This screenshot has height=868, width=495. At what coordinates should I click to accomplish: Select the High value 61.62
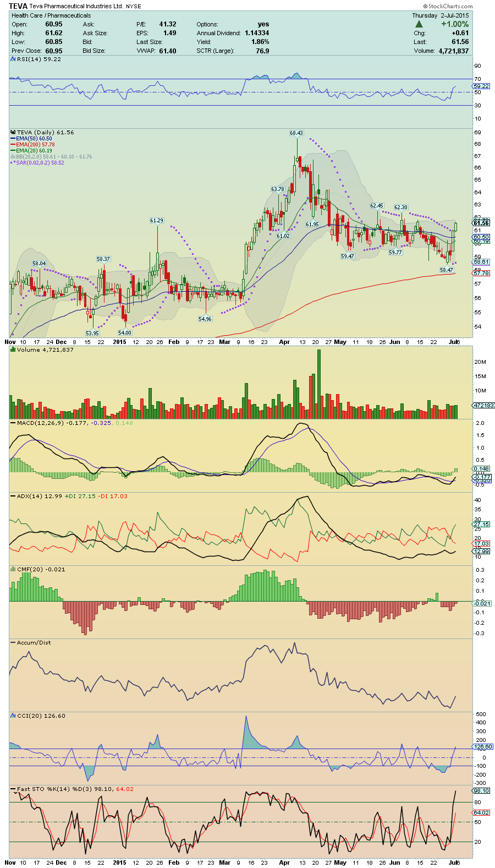[x=54, y=33]
